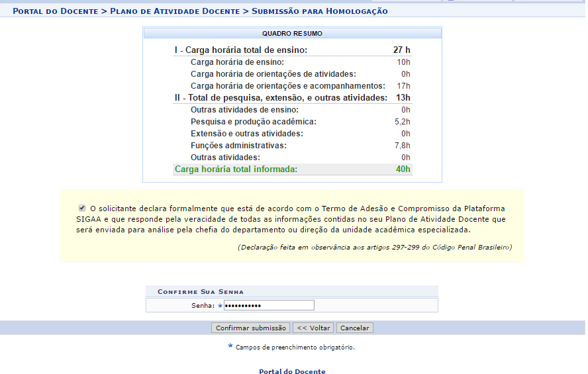Image resolution: width=588 pixels, height=374 pixels.
Task: Select the Carga horária total de ensino row
Action: pos(292,50)
